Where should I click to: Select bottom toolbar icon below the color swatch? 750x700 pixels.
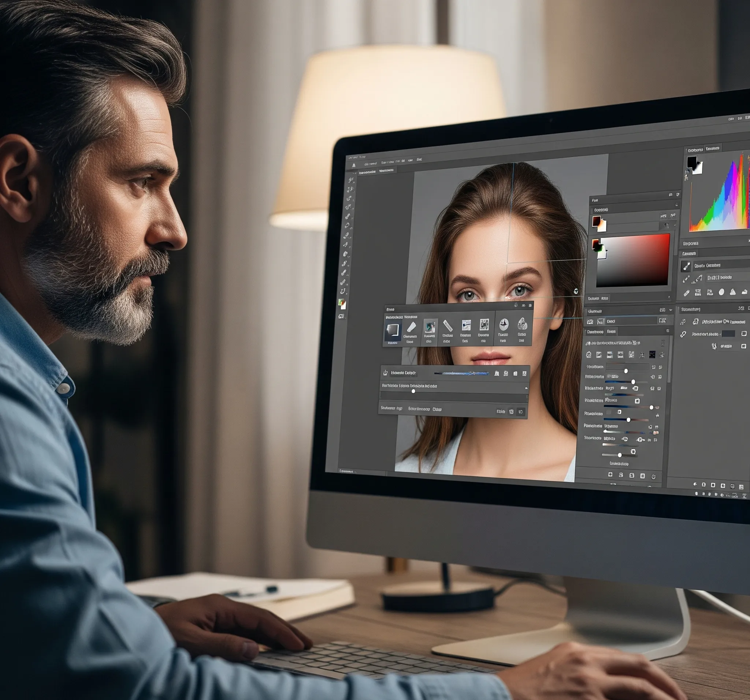pos(341,316)
